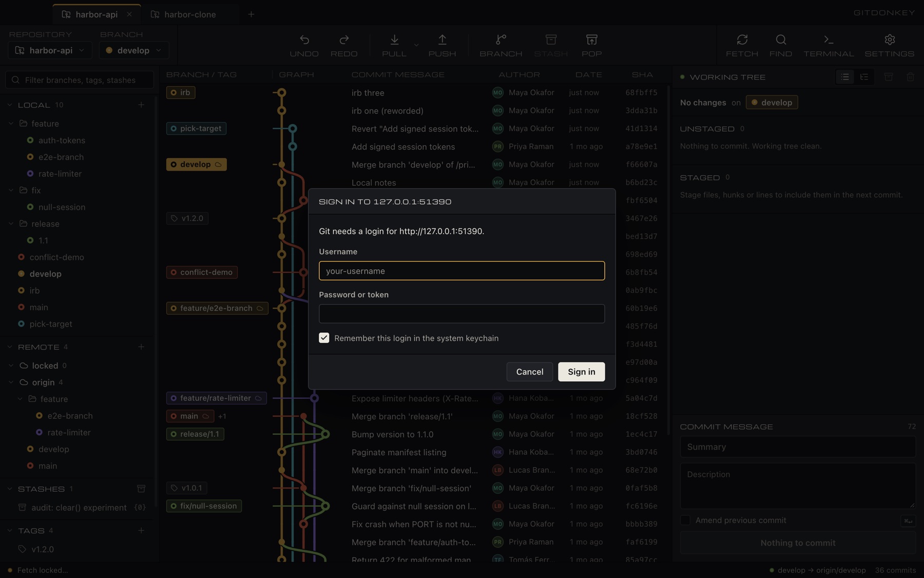The image size is (924, 578).
Task: Uncheck Remember this login in keychain
Action: pyautogui.click(x=324, y=338)
